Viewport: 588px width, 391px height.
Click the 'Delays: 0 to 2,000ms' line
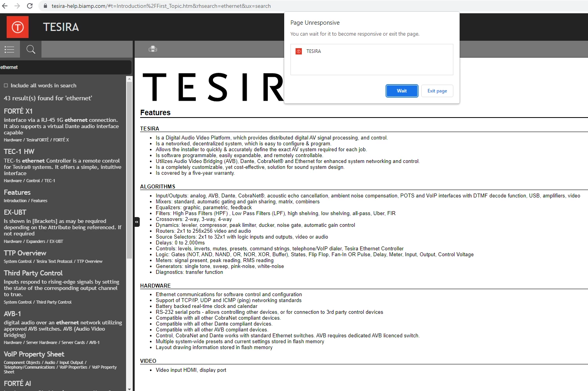(x=180, y=243)
